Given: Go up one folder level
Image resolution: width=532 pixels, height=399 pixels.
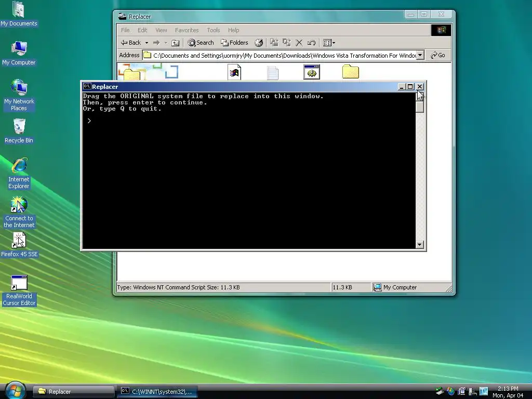Looking at the screenshot, I should pyautogui.click(x=176, y=43).
